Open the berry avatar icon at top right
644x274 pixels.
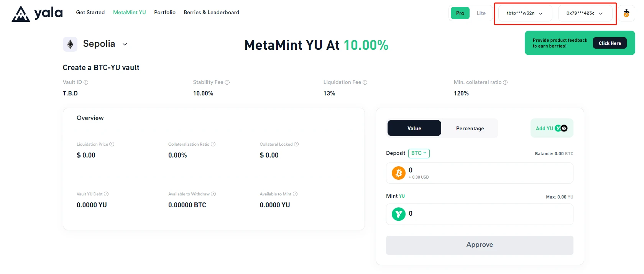626,13
